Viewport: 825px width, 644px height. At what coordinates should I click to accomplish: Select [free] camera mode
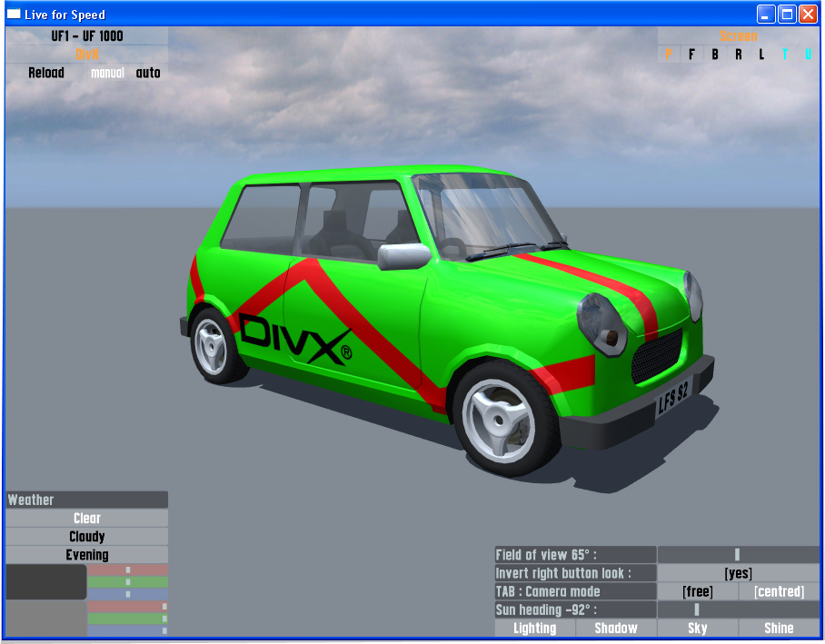(698, 591)
